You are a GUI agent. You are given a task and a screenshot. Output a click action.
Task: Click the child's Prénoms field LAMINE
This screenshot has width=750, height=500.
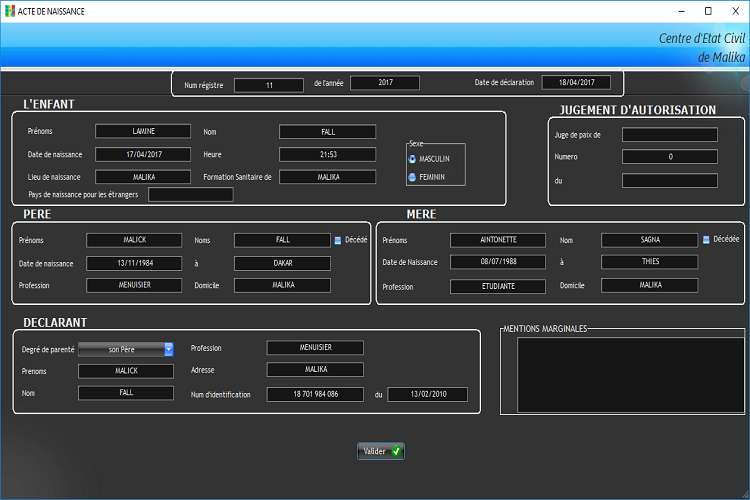click(x=142, y=131)
